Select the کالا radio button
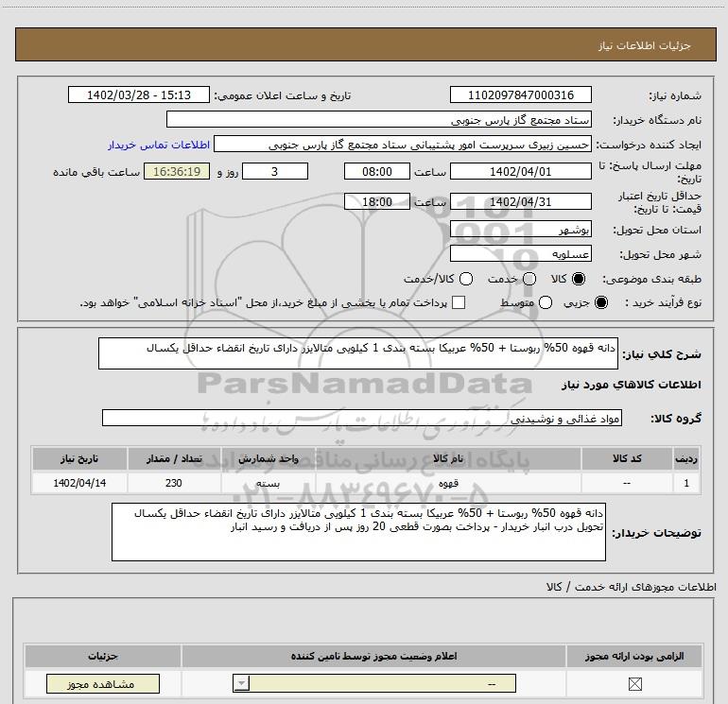The height and width of the screenshot is (704, 728). tap(579, 279)
